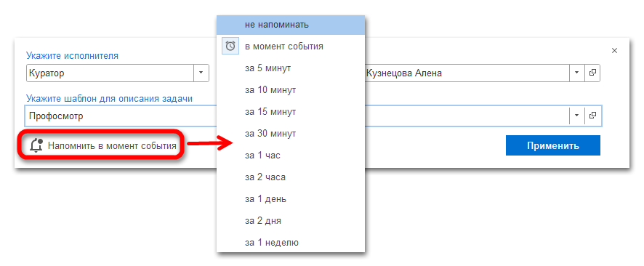Choose 'в момент события' reminder option
This screenshot has width=644, height=266.
pos(290,47)
